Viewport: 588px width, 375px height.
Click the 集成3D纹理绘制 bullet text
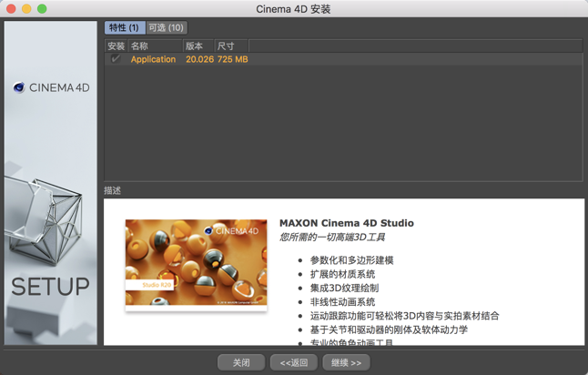[344, 288]
